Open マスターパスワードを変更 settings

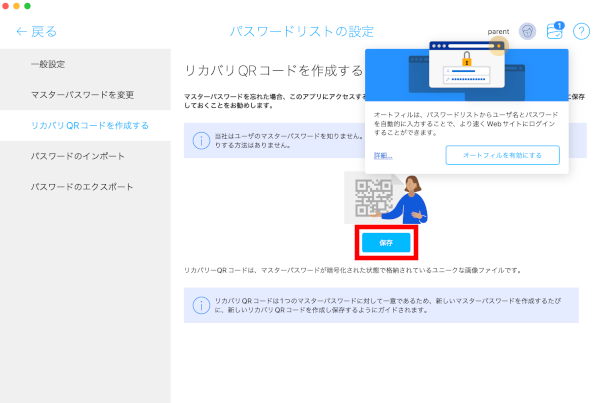coord(85,95)
